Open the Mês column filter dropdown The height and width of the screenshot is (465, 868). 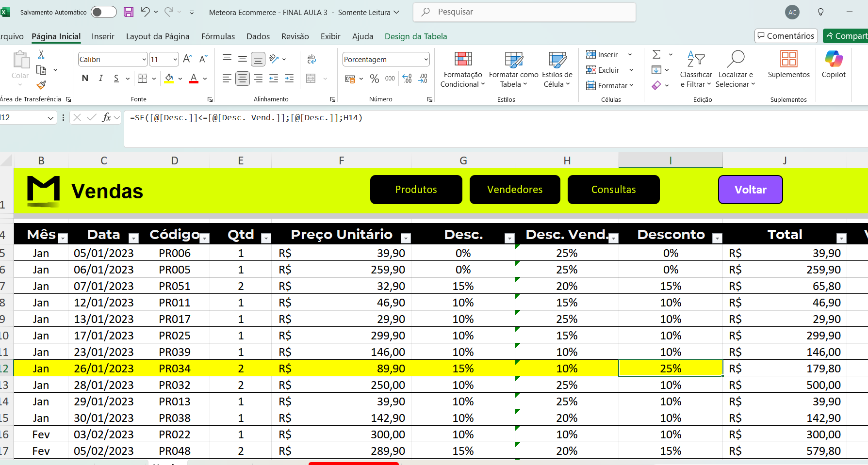click(63, 238)
